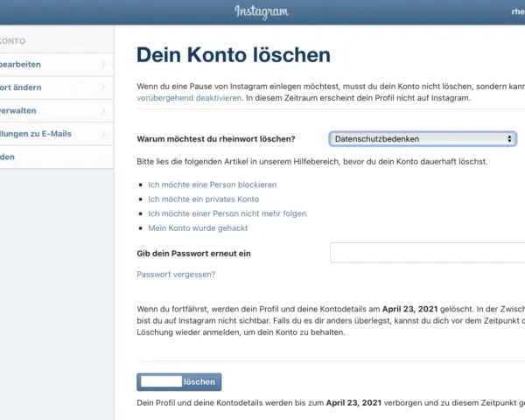Open the reason dropdown showing Datenschutzbedenken
This screenshot has height=420, width=525.
pyautogui.click(x=423, y=139)
